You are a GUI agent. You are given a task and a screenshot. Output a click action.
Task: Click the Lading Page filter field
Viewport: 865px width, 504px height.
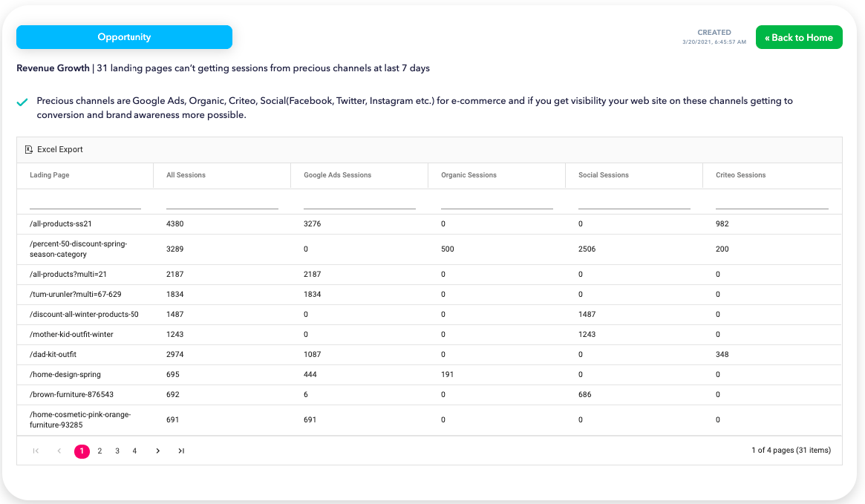[x=85, y=202]
